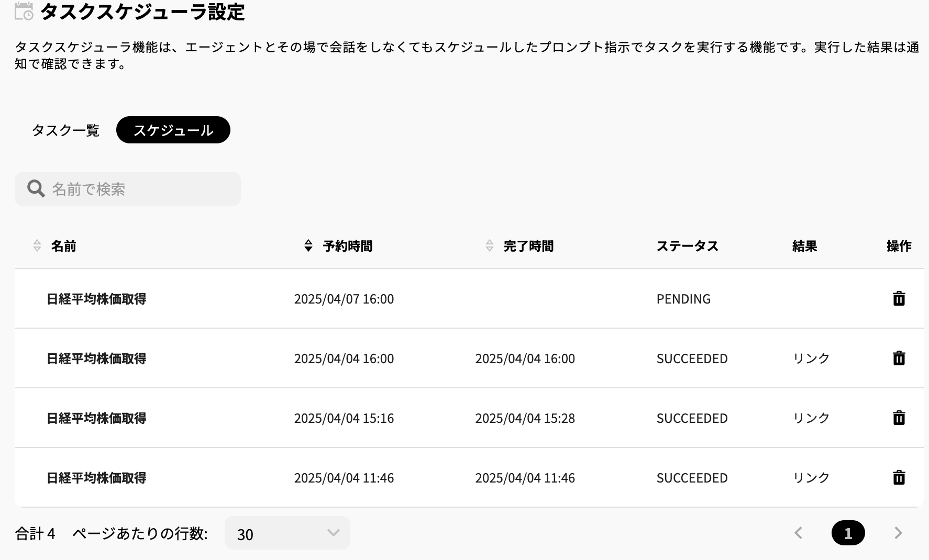Switch to the タスク一覧 tab
Image resolution: width=929 pixels, height=560 pixels.
pos(66,130)
